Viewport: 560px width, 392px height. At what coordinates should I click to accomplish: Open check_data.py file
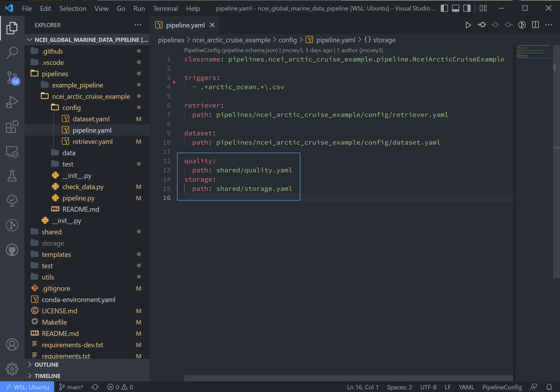87,187
